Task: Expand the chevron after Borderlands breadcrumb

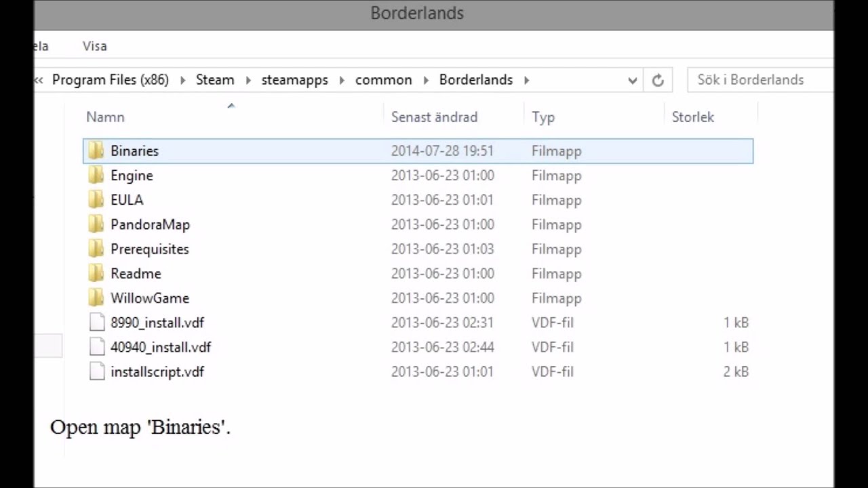Action: pyautogui.click(x=526, y=80)
